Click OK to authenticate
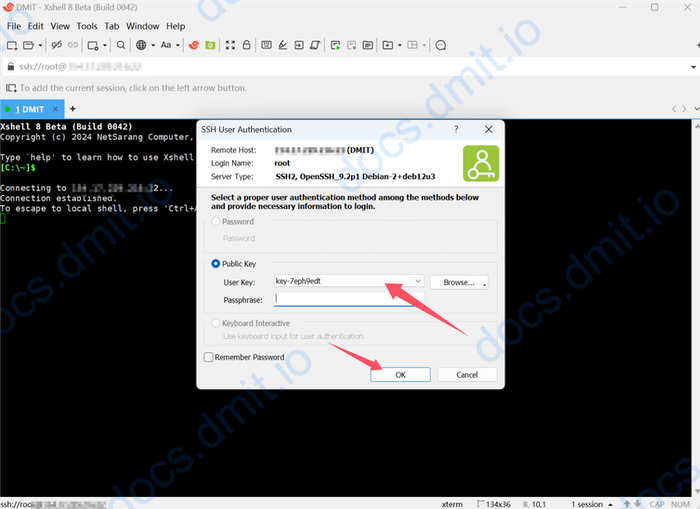The height and width of the screenshot is (509, 700). tap(400, 374)
